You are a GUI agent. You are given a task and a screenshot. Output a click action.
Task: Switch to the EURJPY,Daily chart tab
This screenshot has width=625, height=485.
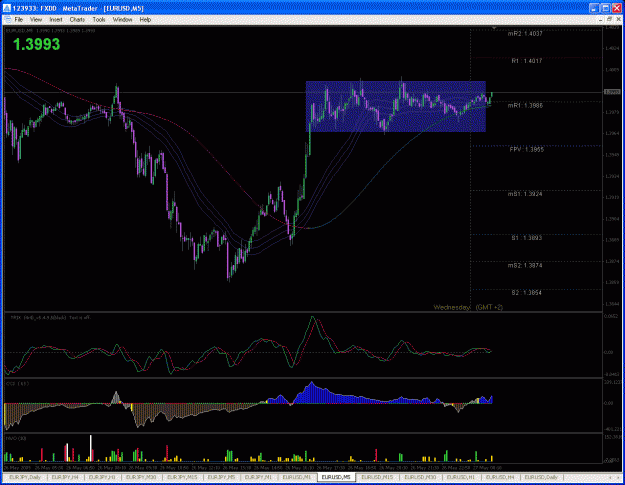pyautogui.click(x=25, y=477)
